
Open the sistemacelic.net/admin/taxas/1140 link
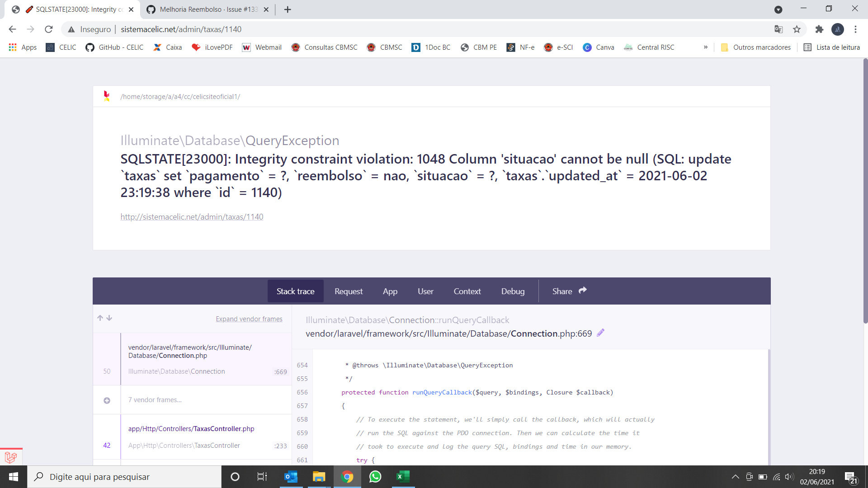[x=192, y=217]
